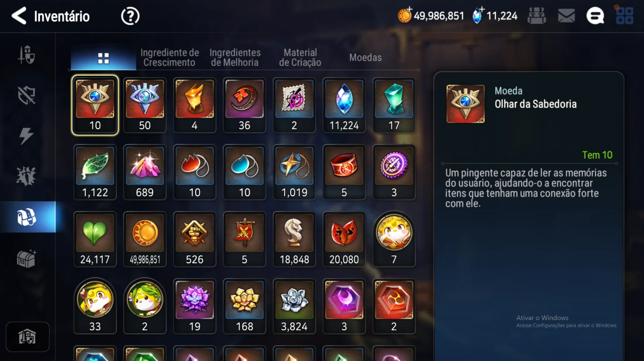This screenshot has height=361, width=644.
Task: Select the white chess knight item 18,848
Action: 294,239
